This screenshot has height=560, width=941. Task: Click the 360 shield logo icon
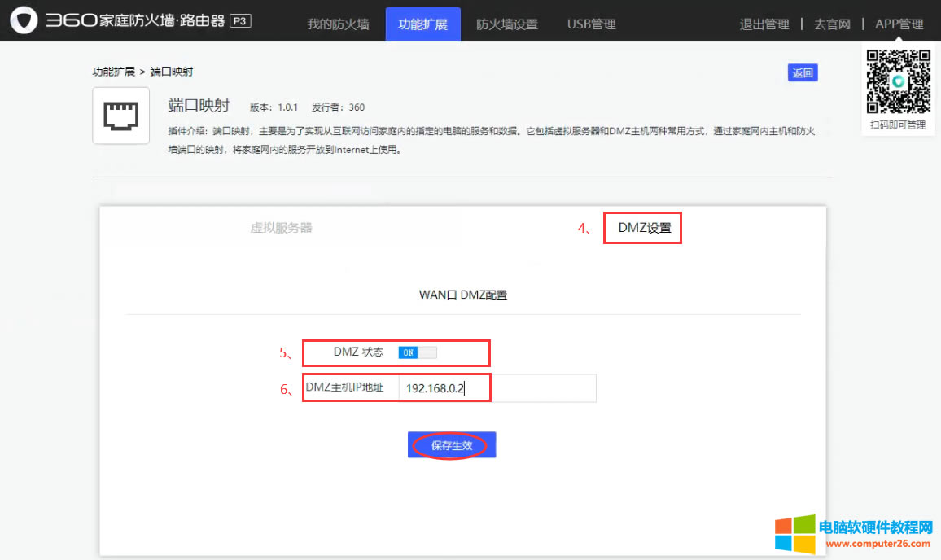[24, 18]
